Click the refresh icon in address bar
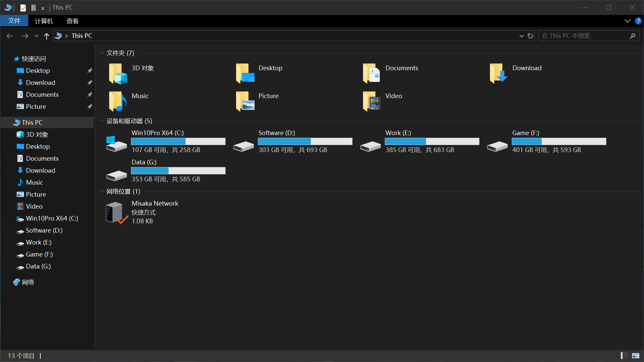This screenshot has width=644, height=362. 530,36
